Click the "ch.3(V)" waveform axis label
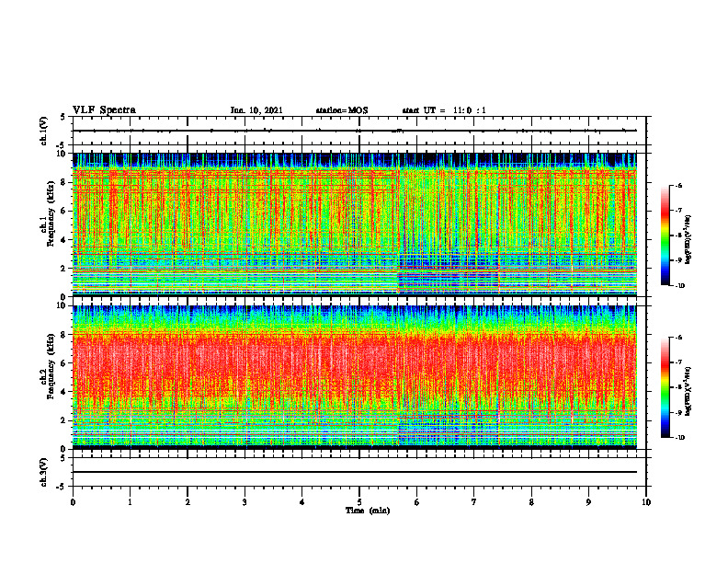728x563 pixels. click(43, 472)
